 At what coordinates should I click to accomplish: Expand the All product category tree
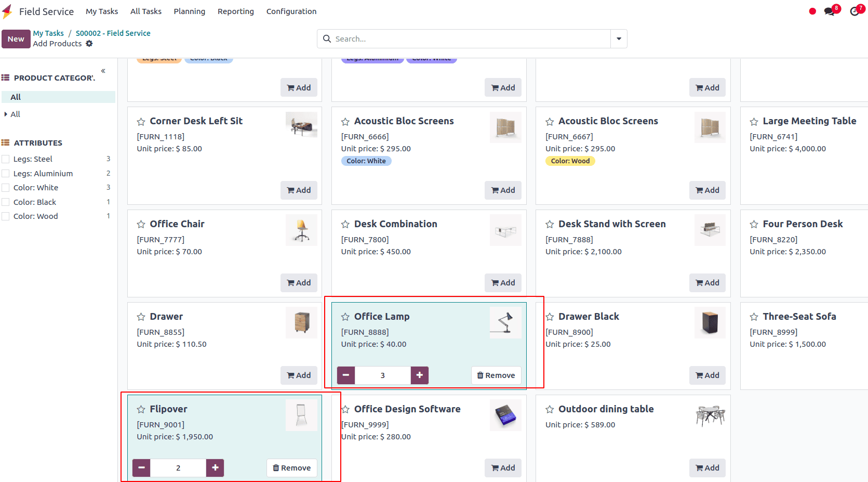point(6,114)
